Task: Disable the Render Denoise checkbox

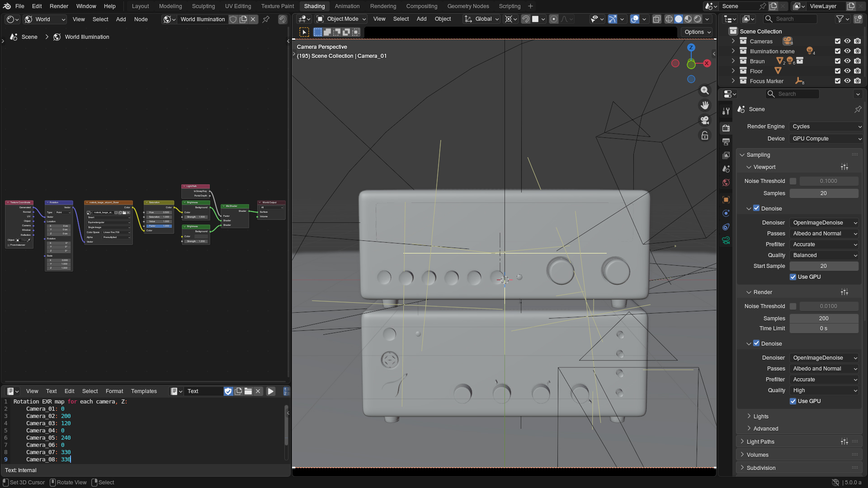Action: [756, 343]
